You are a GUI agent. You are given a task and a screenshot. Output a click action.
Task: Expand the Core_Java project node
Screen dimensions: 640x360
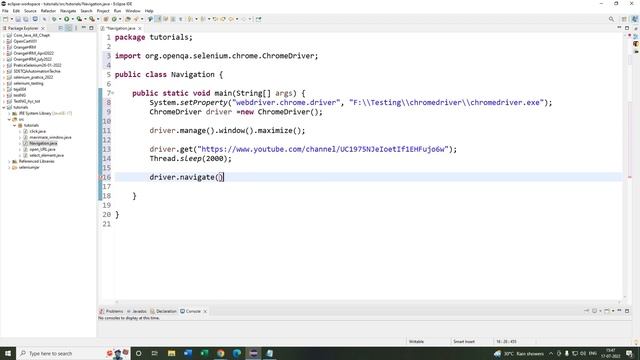(x=4, y=36)
